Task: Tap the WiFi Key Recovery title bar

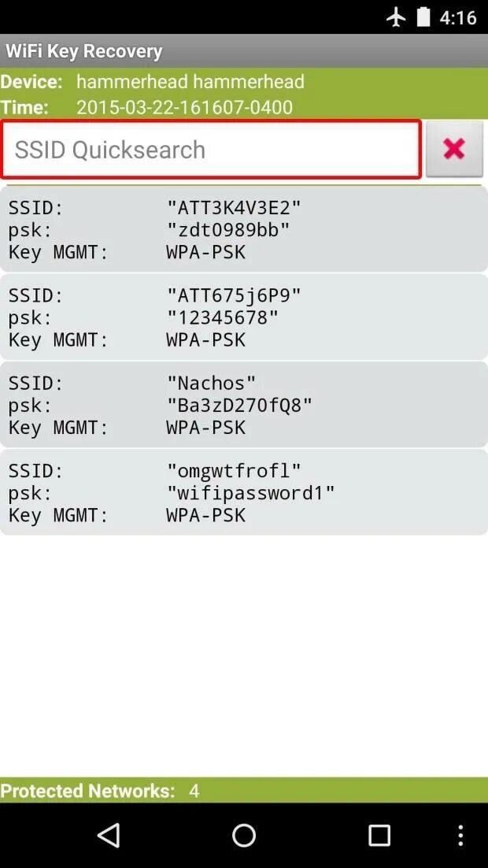Action: click(x=84, y=51)
